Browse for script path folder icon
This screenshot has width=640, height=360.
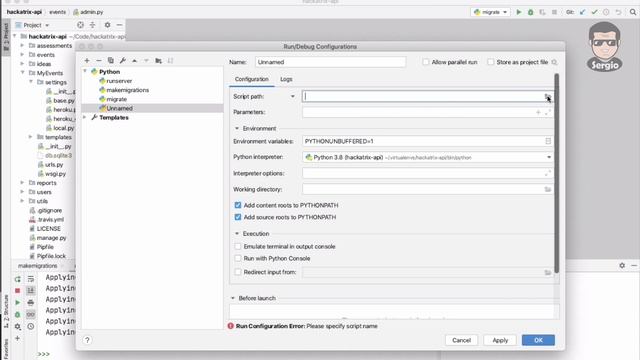548,96
